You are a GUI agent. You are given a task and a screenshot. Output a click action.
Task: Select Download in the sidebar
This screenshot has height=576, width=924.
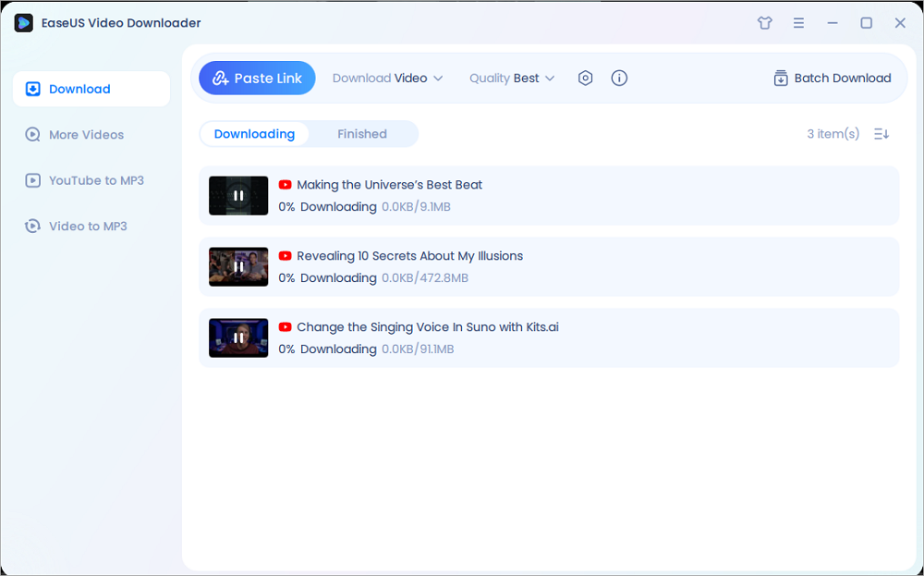point(91,89)
